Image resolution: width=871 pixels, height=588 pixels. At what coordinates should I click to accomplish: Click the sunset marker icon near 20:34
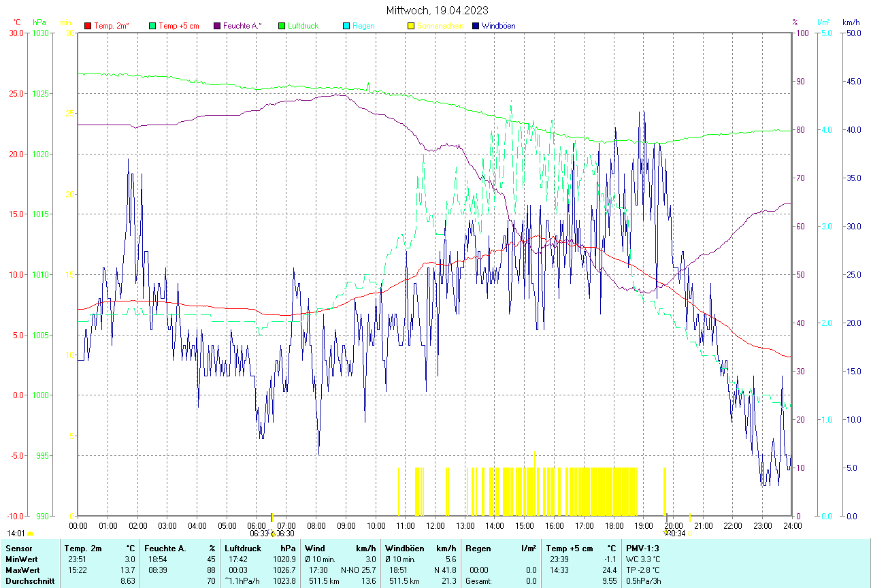(x=666, y=534)
